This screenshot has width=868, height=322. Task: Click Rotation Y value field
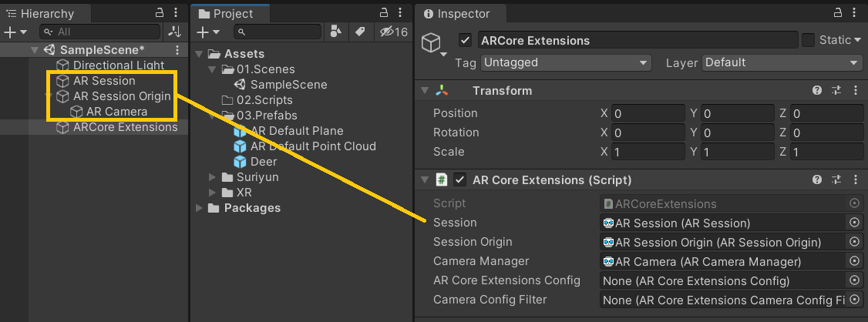738,132
